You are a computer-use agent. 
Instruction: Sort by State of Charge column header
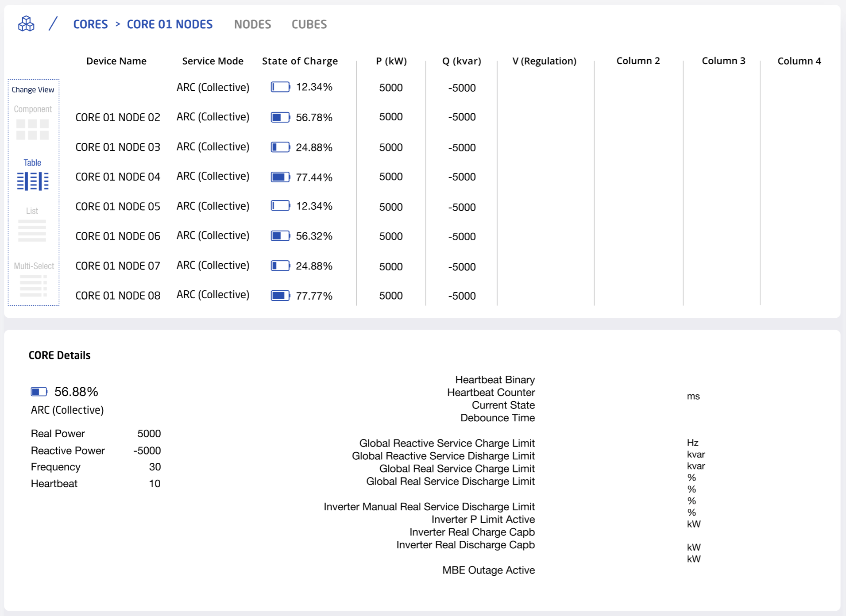(x=300, y=61)
